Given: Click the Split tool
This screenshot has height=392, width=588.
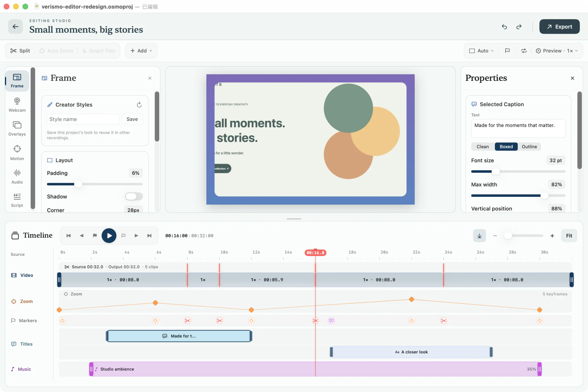Looking at the screenshot, I should pyautogui.click(x=20, y=51).
